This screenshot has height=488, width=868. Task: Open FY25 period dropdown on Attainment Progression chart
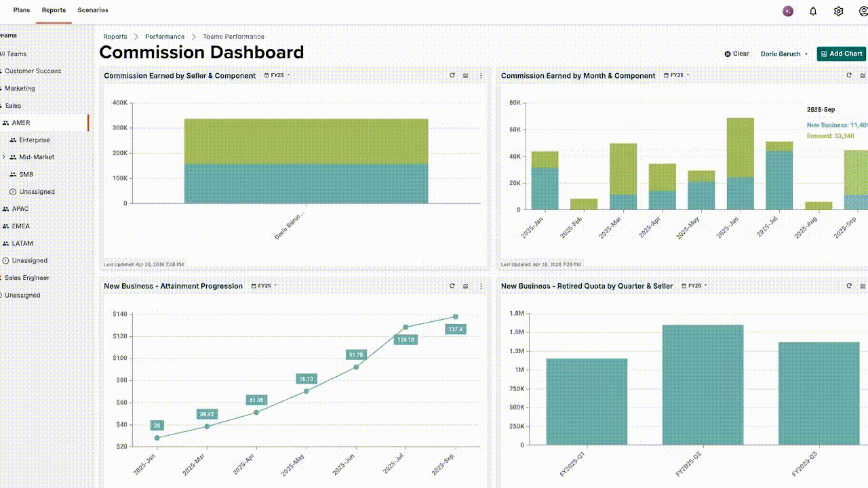(264, 286)
